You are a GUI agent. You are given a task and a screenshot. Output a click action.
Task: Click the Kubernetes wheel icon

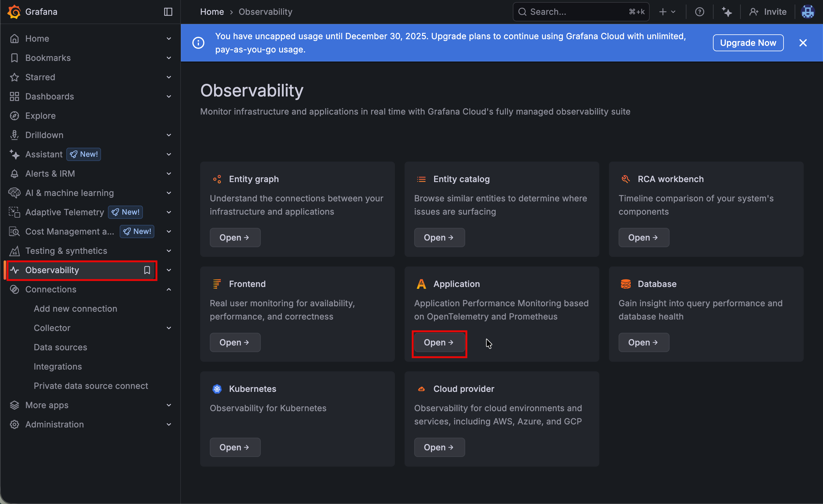point(217,389)
